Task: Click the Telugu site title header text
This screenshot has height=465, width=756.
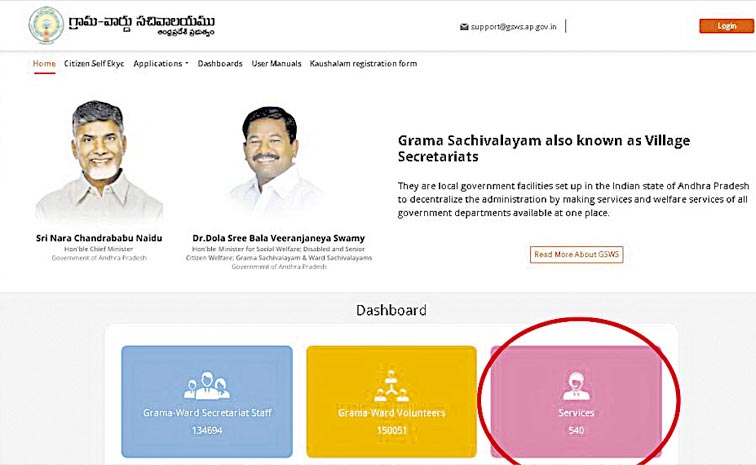Action: (142, 26)
